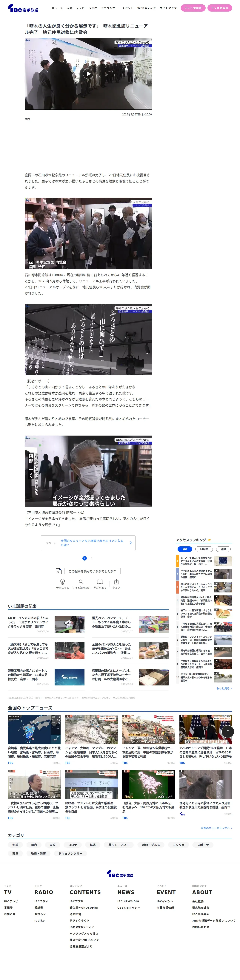Select the 暮らし・マネー category chip
The height and width of the screenshot is (980, 240).
point(119,845)
